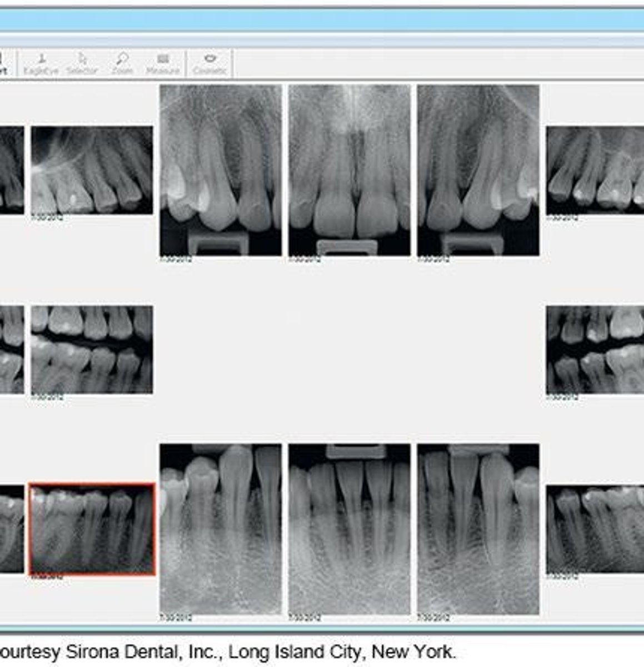Select the Cosmetic lips tool
644x667 pixels.
click(x=209, y=64)
